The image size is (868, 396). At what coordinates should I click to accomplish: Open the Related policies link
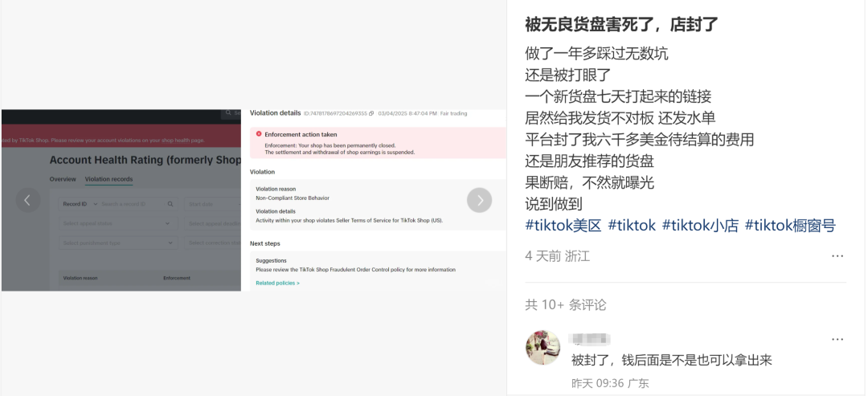click(x=277, y=284)
